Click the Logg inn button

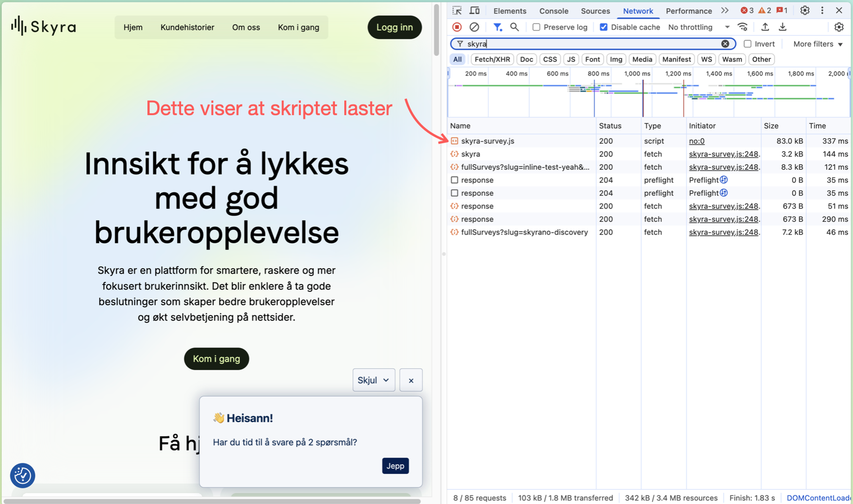point(395,27)
